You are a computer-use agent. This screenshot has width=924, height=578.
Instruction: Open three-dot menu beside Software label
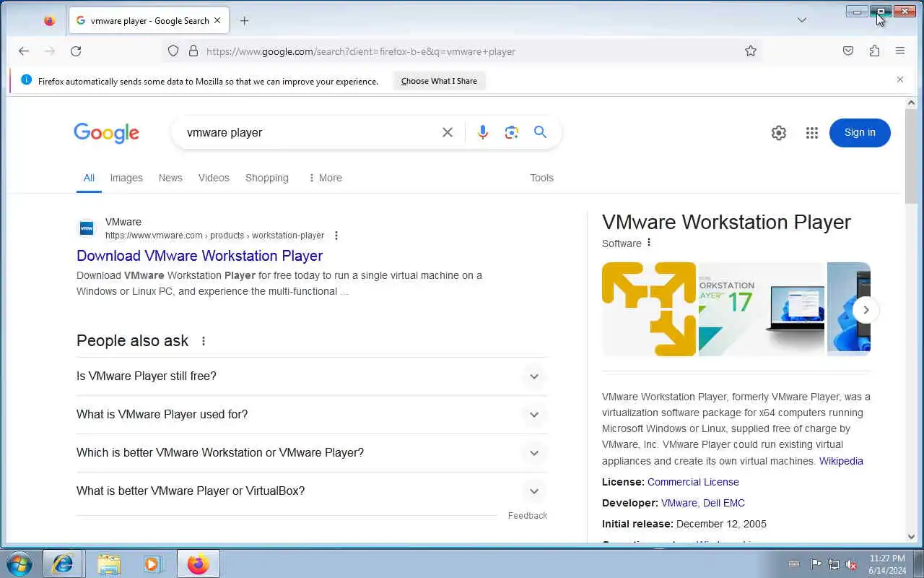pyautogui.click(x=649, y=243)
